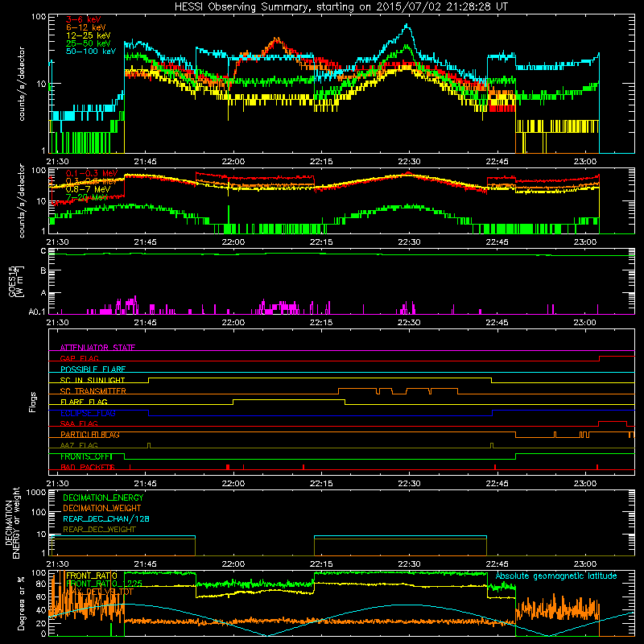Click the 7-20 MeV legend label

pyautogui.click(x=87, y=197)
